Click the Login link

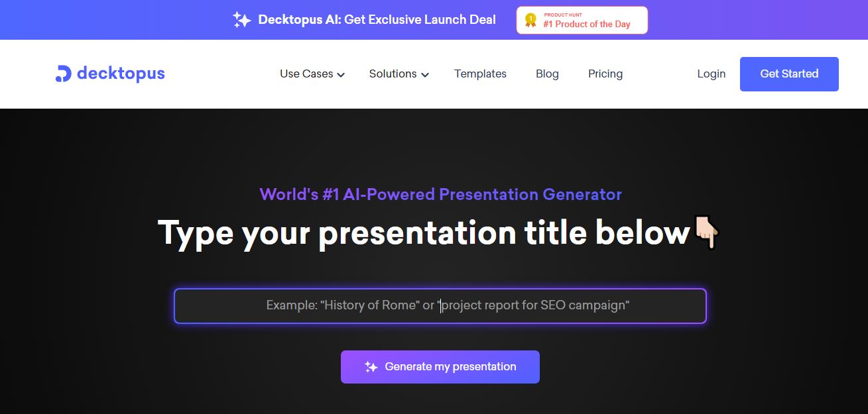[x=711, y=74]
